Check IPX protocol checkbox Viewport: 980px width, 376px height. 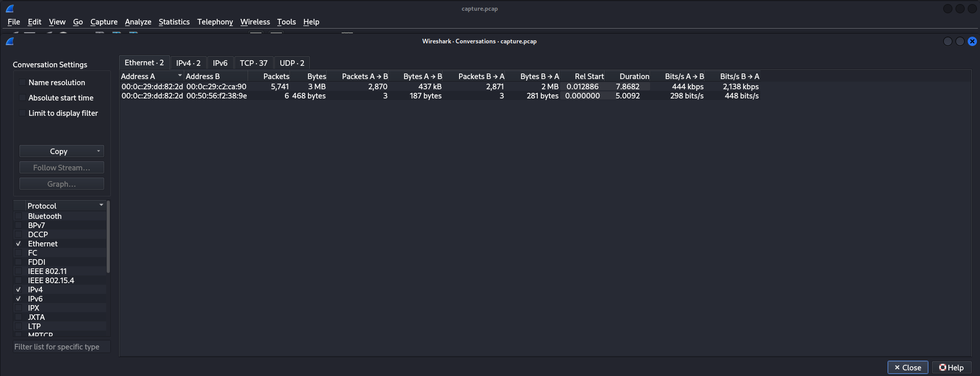click(18, 308)
